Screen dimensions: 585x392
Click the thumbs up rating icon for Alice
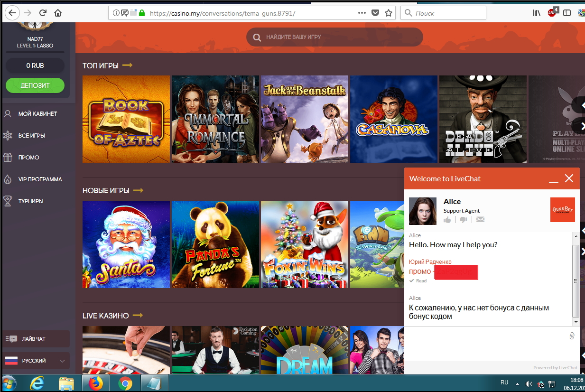[447, 220]
